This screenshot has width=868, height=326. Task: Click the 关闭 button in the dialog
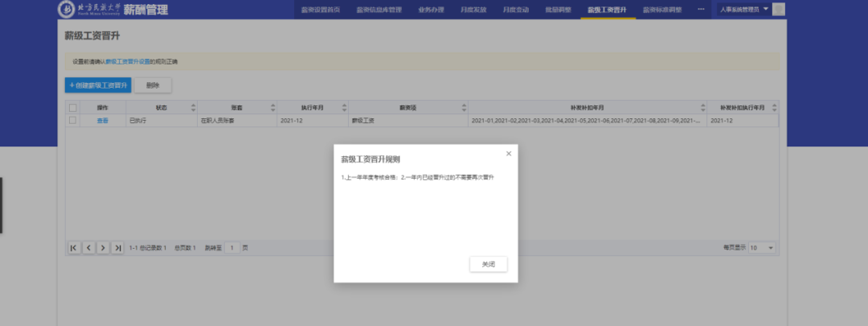tap(489, 265)
